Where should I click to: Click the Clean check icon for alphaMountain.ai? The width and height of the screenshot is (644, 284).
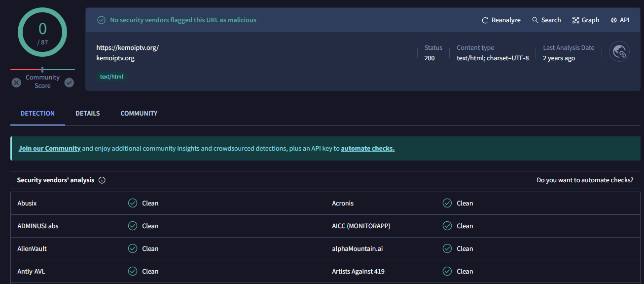click(447, 248)
